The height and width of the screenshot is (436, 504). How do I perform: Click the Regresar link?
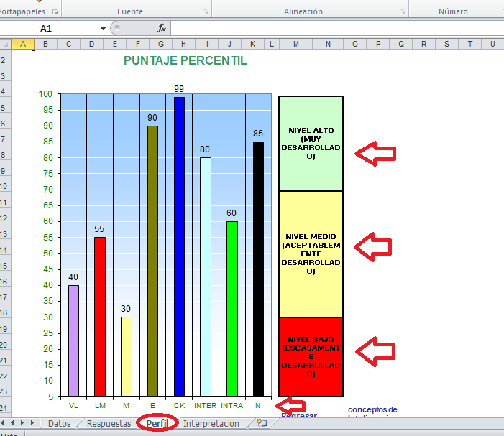coord(299,415)
